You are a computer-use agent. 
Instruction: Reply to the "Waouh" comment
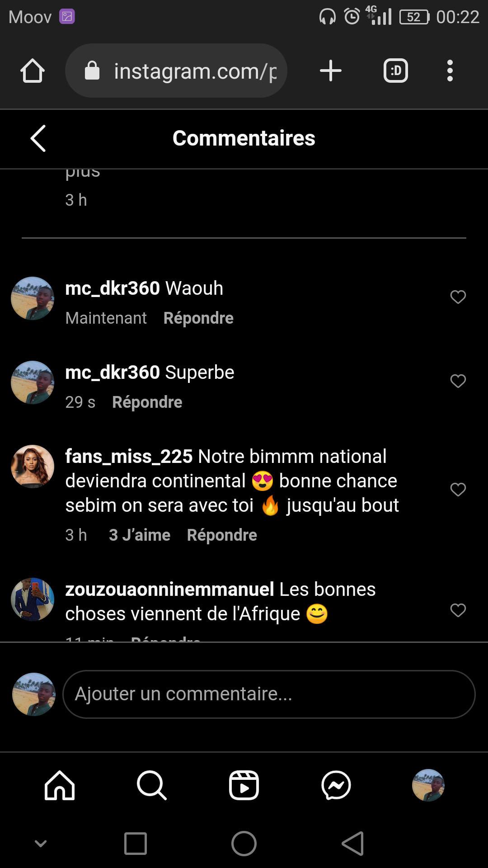pos(198,318)
